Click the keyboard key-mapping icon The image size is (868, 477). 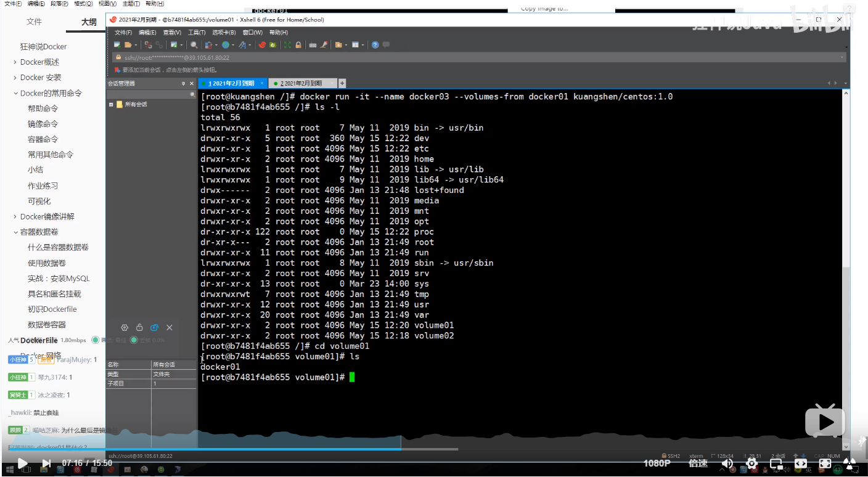[313, 45]
